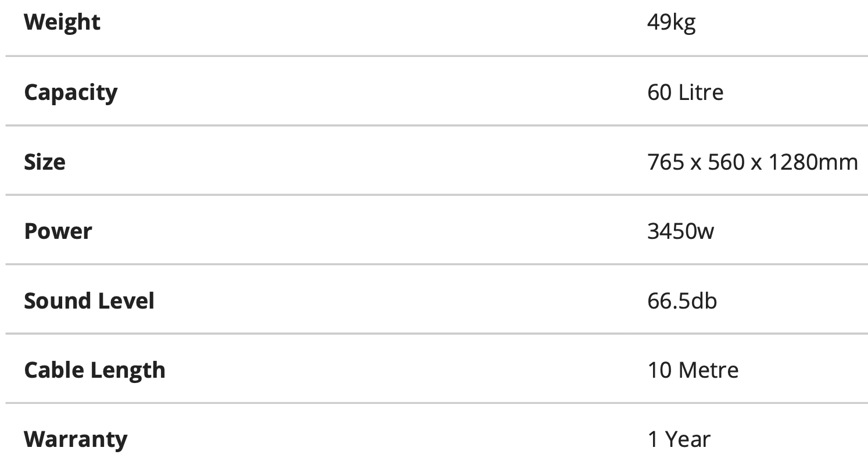Select the 49kg weight value

671,23
